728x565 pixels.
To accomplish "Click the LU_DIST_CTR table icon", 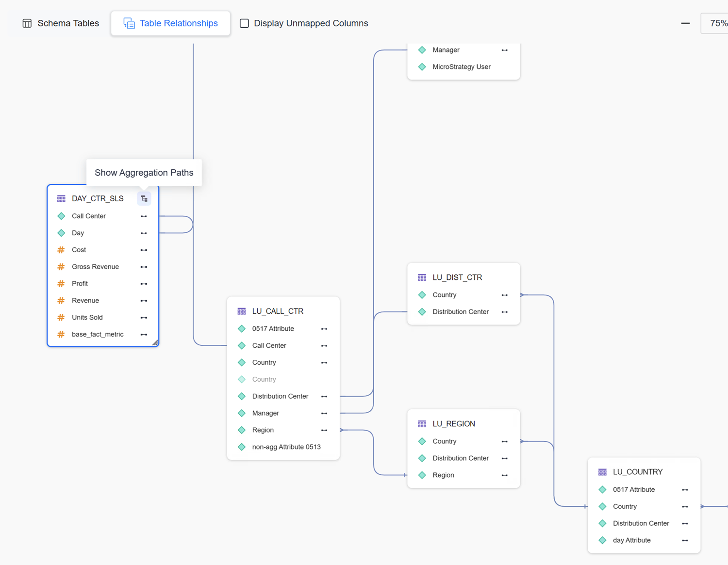I will pos(422,277).
